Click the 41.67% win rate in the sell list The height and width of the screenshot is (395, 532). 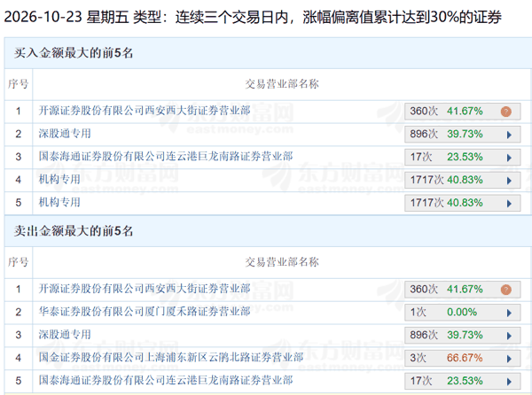point(465,290)
